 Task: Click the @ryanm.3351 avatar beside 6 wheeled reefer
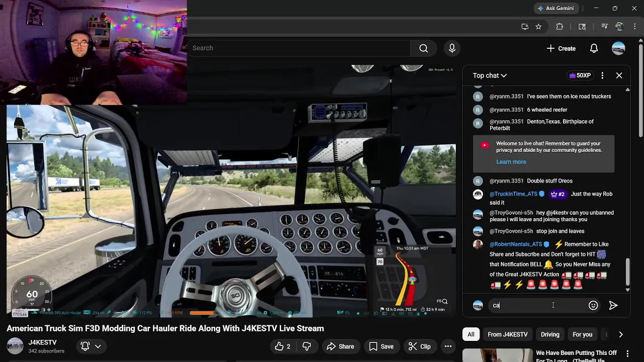(x=478, y=110)
